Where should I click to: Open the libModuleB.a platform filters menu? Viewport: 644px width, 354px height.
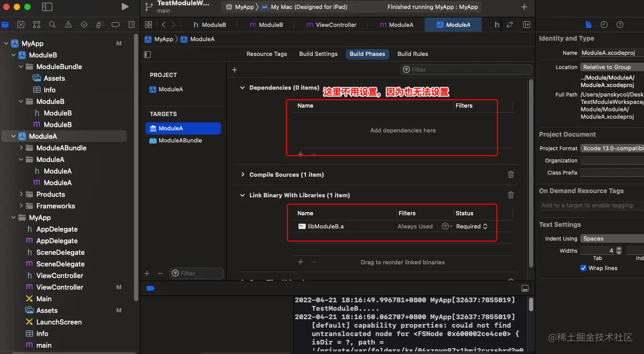(x=447, y=226)
